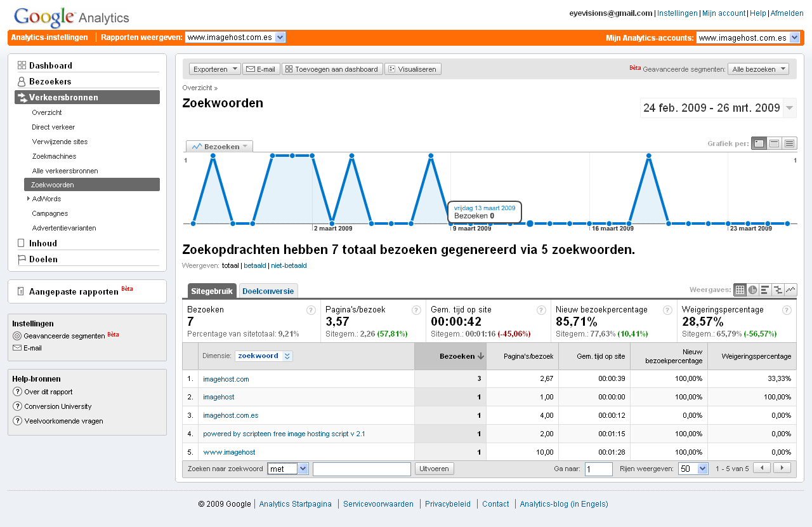This screenshot has height=527, width=812.
Task: Open Mijn account link
Action: (724, 13)
